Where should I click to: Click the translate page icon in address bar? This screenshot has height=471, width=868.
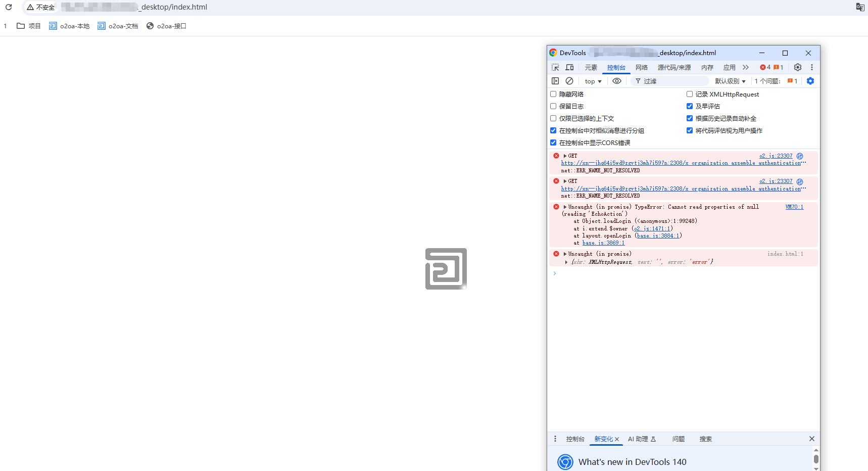coord(860,7)
